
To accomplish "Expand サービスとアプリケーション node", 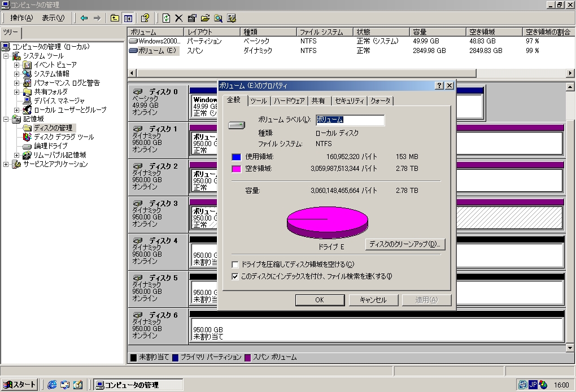I will coord(6,164).
